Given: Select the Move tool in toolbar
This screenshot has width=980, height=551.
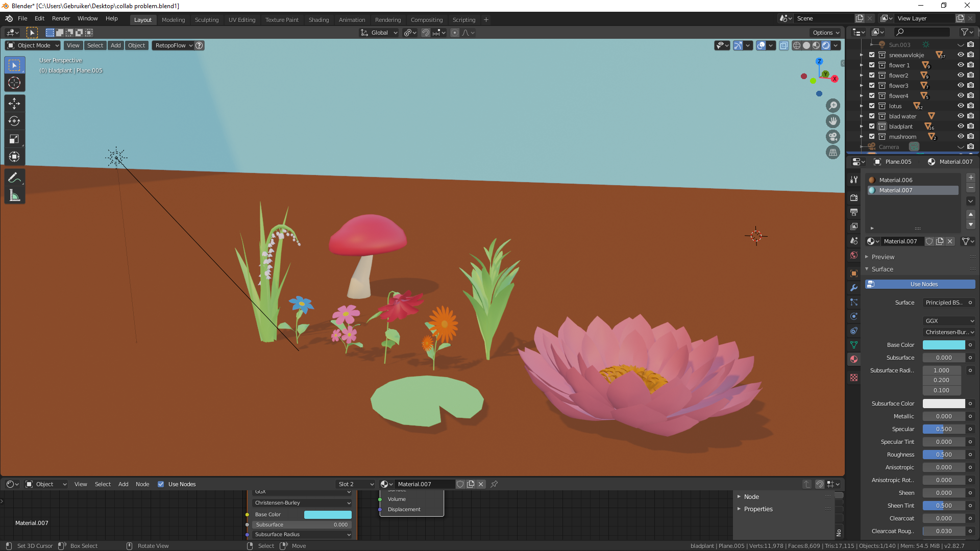Looking at the screenshot, I should tap(14, 104).
